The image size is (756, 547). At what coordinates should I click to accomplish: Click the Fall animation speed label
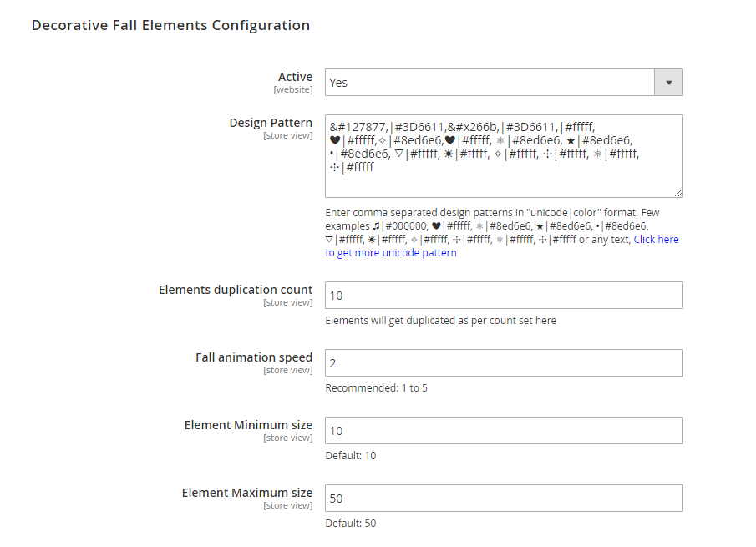point(254,357)
